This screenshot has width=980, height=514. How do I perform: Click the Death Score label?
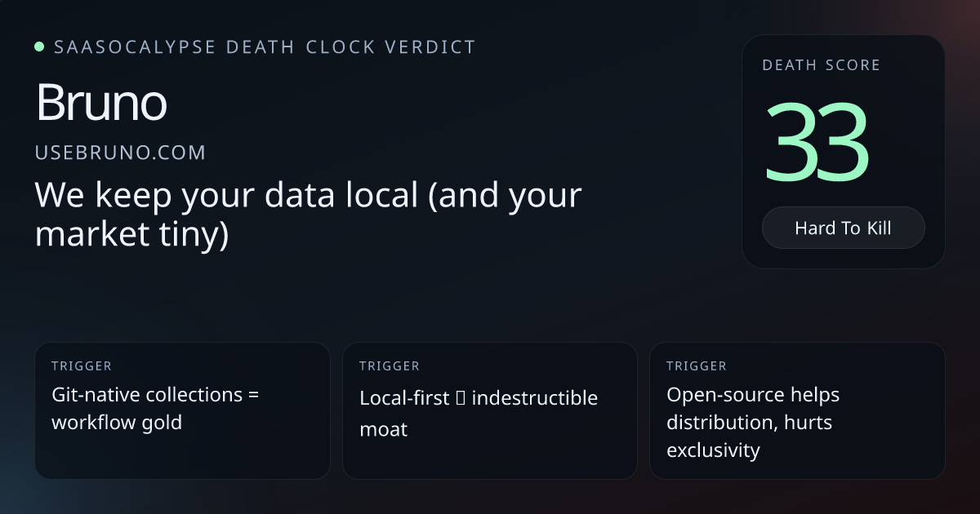[x=821, y=65]
